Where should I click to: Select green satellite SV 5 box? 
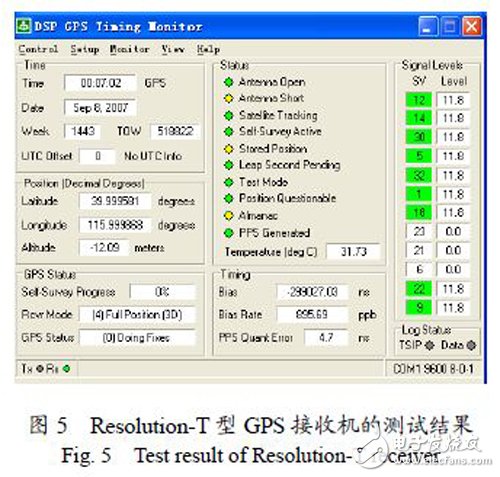(419, 156)
